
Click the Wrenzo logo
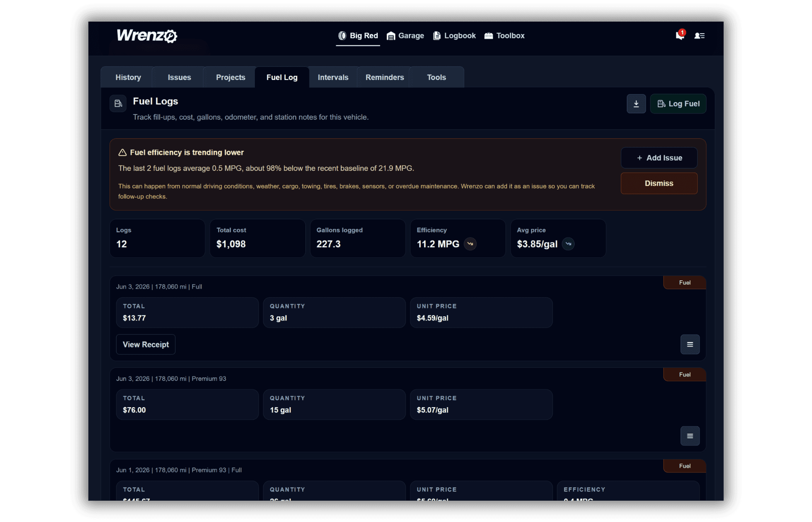click(147, 36)
